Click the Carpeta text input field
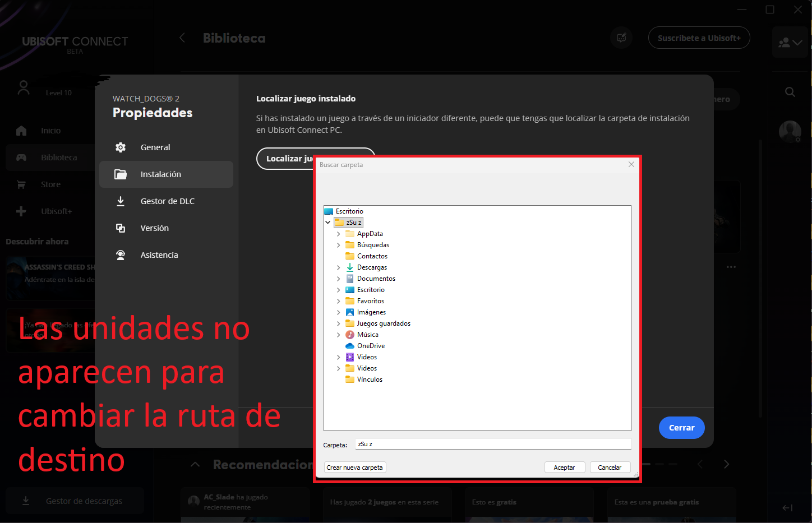Screen dimensions: 812x523 [x=492, y=444]
